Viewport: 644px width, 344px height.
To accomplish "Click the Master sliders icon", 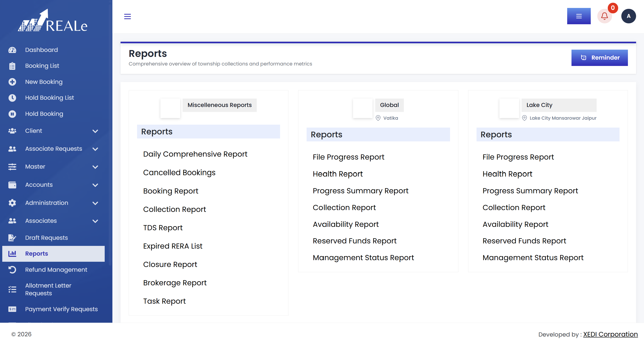I will click(12, 167).
